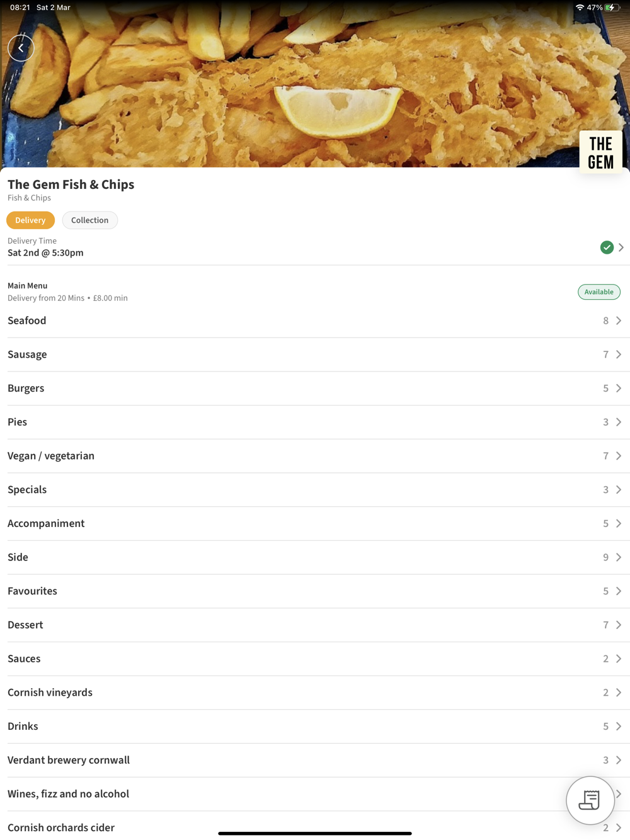This screenshot has height=840, width=630.
Task: Tap the back arrow icon
Action: tap(21, 48)
